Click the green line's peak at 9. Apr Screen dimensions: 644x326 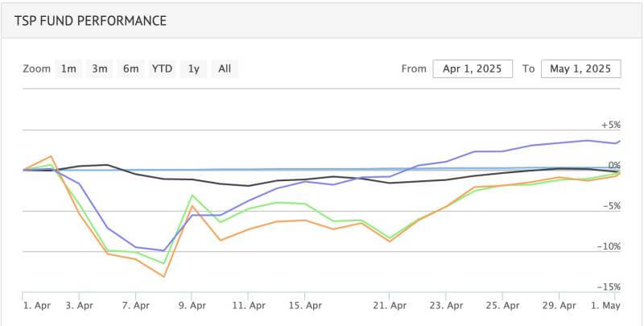192,196
